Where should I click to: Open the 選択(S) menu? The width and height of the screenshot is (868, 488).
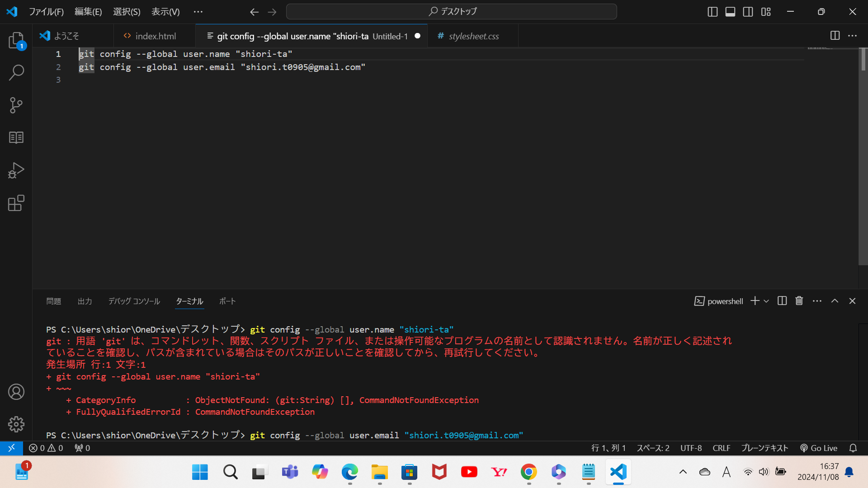tap(127, 12)
